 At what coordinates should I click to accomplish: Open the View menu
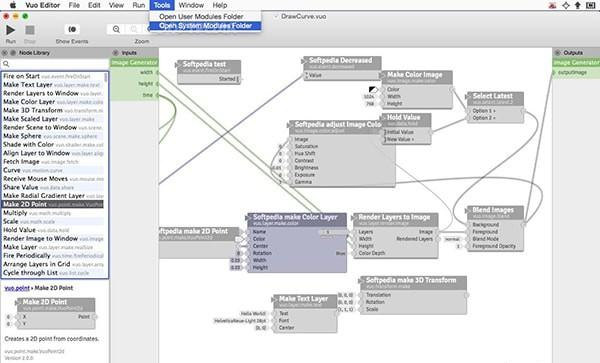pos(116,5)
